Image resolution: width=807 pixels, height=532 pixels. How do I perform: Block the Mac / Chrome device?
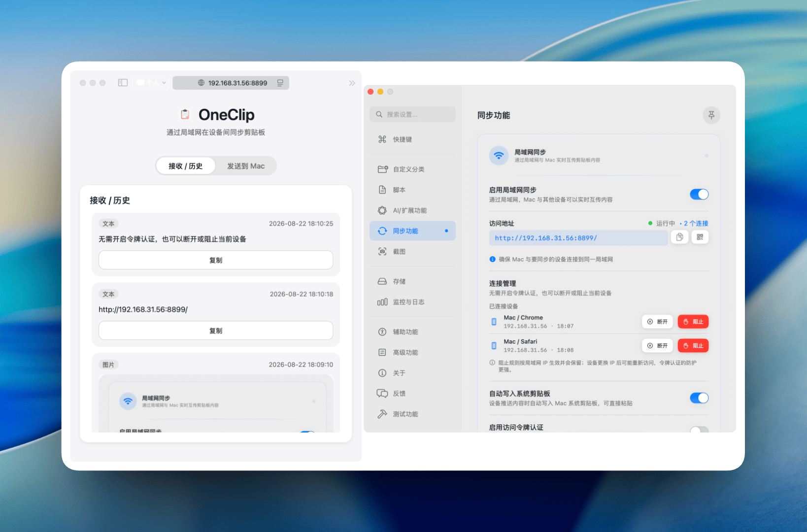(x=693, y=322)
